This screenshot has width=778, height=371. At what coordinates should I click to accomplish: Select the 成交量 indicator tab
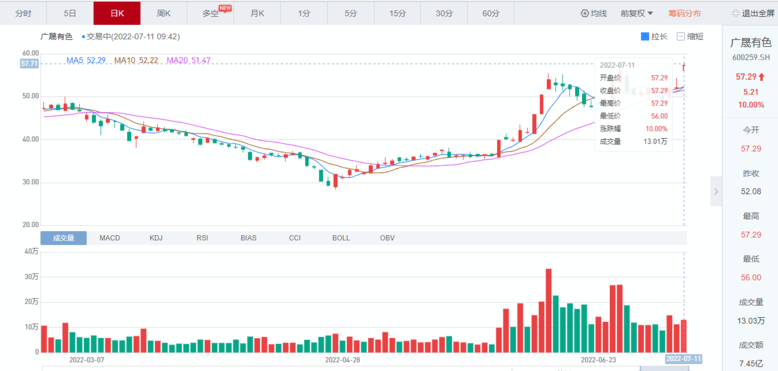pos(64,238)
